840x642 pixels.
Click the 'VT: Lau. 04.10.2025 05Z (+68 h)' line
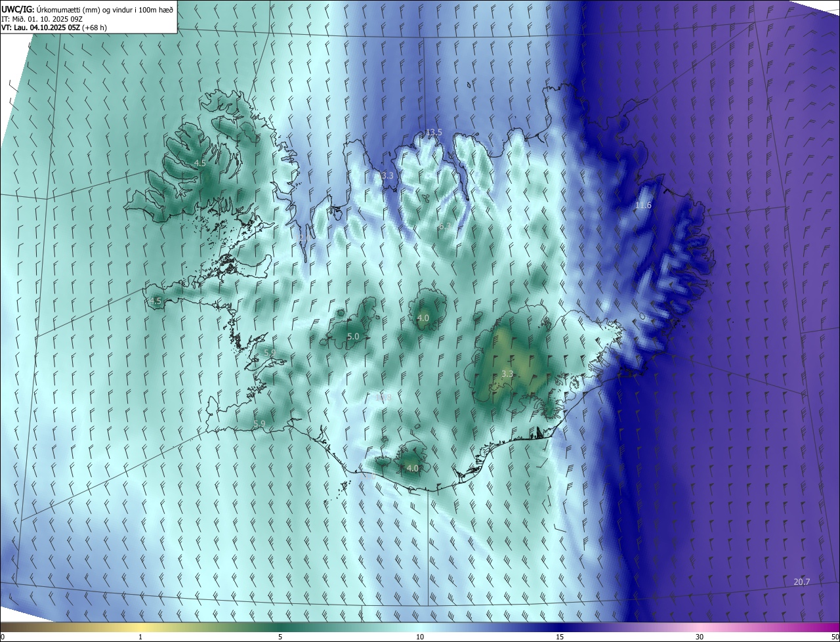tap(55, 28)
